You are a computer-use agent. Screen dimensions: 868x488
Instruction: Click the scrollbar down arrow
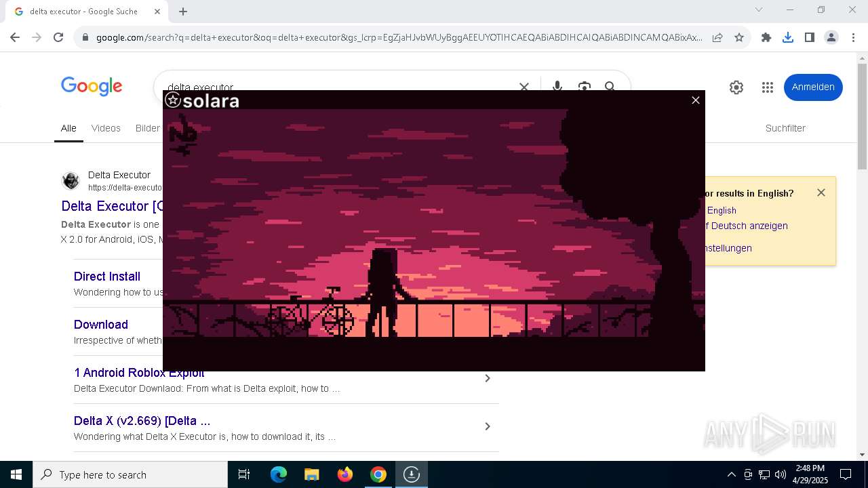pyautogui.click(x=862, y=455)
